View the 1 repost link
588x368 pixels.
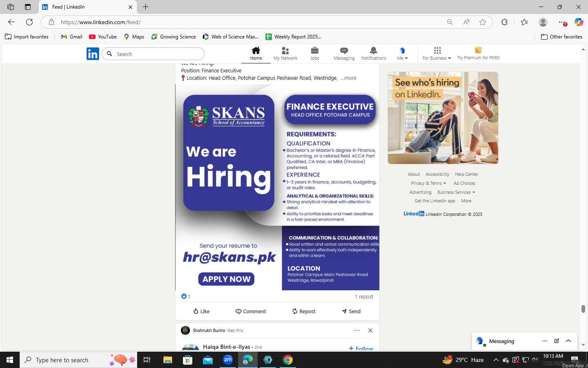coord(364,296)
